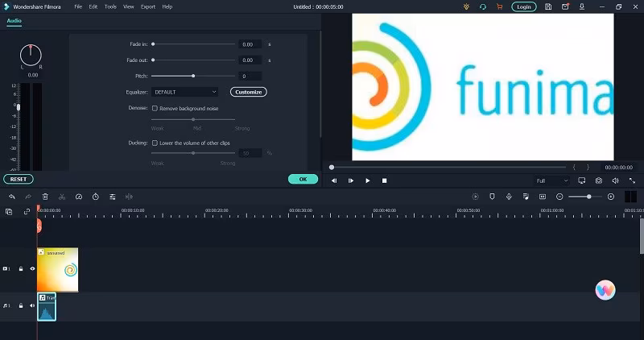Screen dimensions: 644x340
Task: Enable Lower the volume of other clips
Action: (155, 143)
